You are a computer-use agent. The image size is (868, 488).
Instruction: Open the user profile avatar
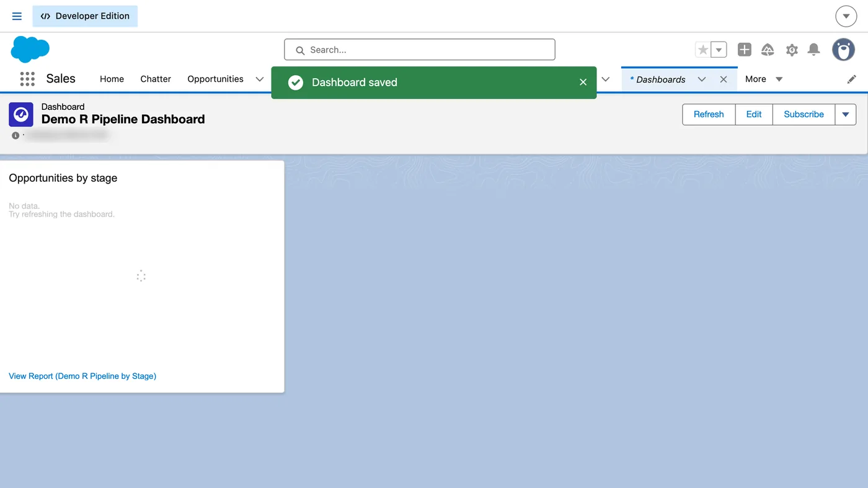click(843, 50)
